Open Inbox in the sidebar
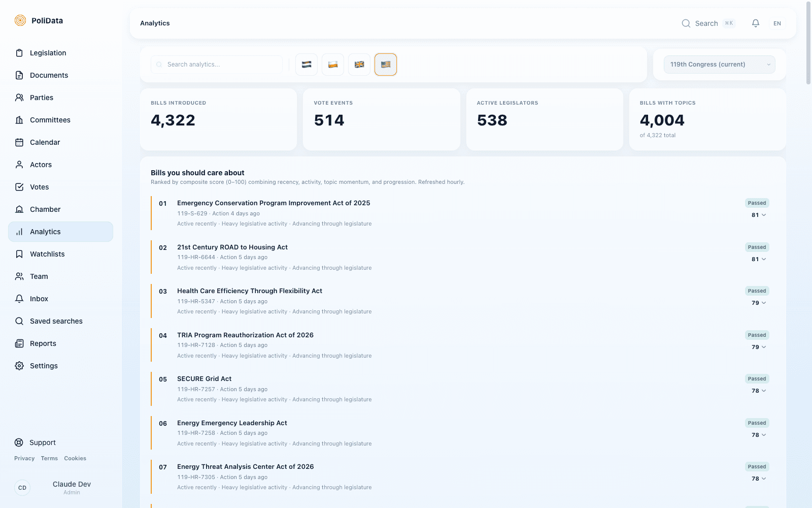The height and width of the screenshot is (508, 812). (60, 299)
